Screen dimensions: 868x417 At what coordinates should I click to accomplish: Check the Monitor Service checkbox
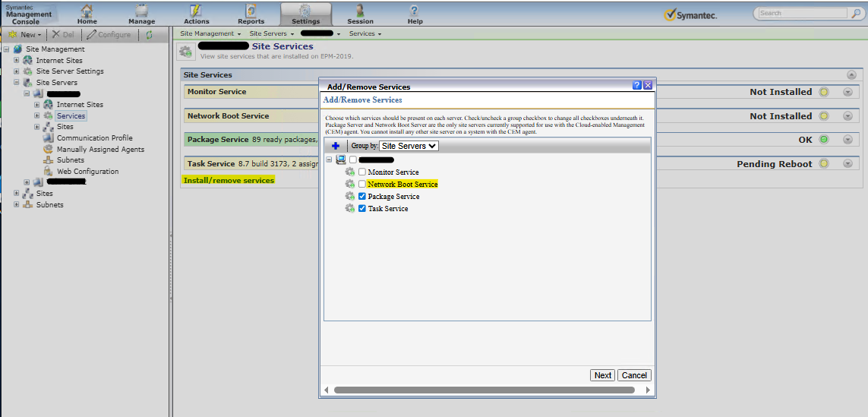tap(362, 172)
